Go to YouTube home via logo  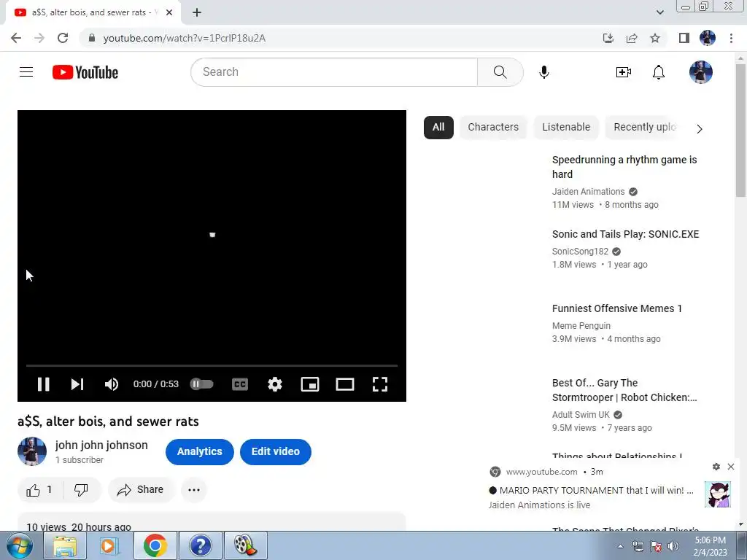(x=85, y=72)
